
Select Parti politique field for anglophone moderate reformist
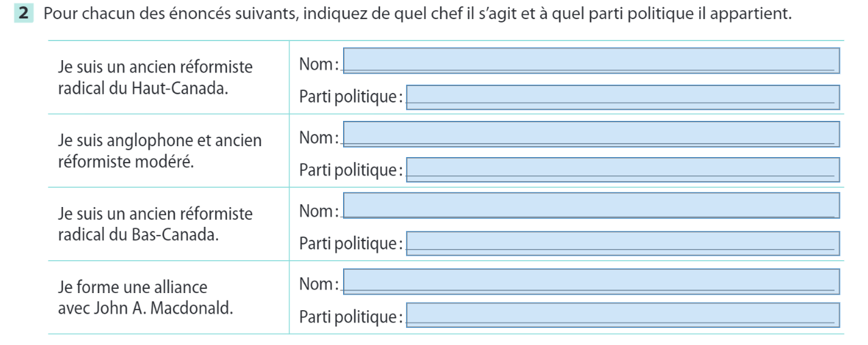(622, 170)
